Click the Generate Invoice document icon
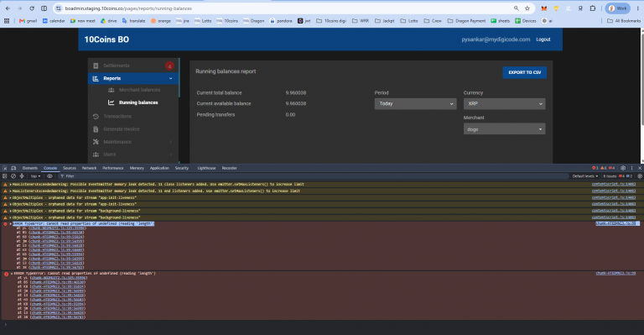The height and width of the screenshot is (335, 644). 96,129
